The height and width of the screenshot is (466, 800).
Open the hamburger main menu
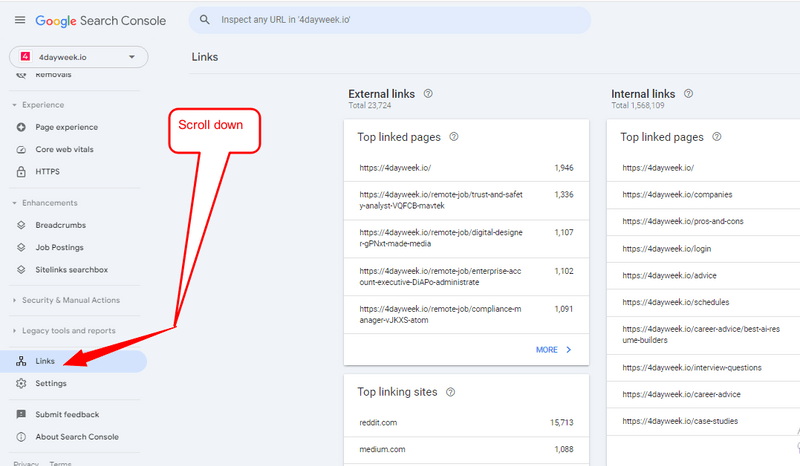(x=20, y=20)
